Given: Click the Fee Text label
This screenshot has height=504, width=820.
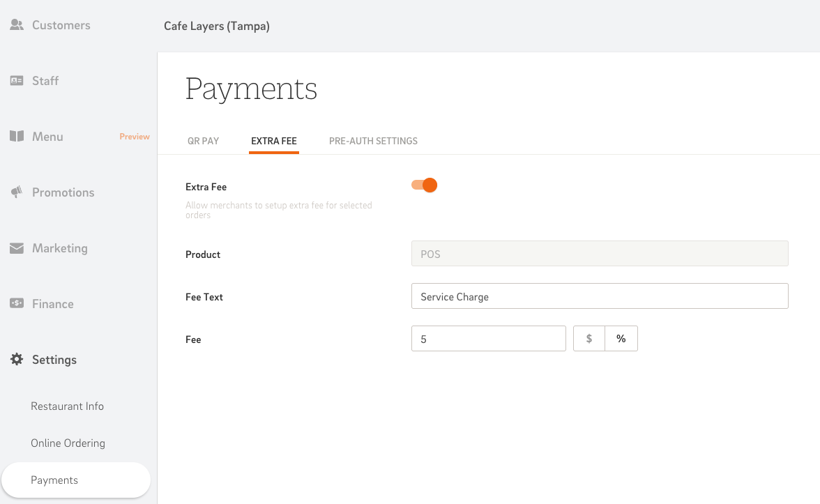Looking at the screenshot, I should (204, 296).
